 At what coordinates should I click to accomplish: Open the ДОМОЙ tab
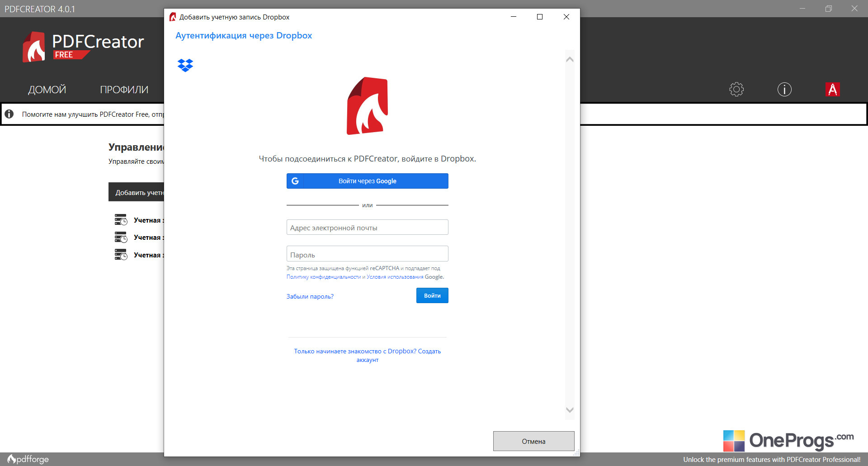pos(47,90)
